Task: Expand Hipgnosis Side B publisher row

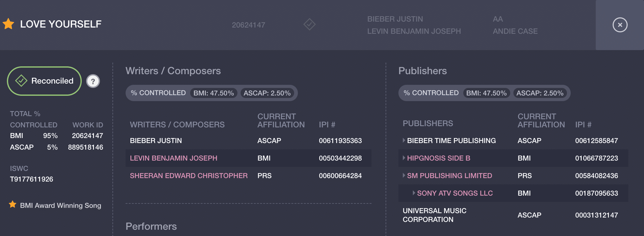Action: point(404,158)
